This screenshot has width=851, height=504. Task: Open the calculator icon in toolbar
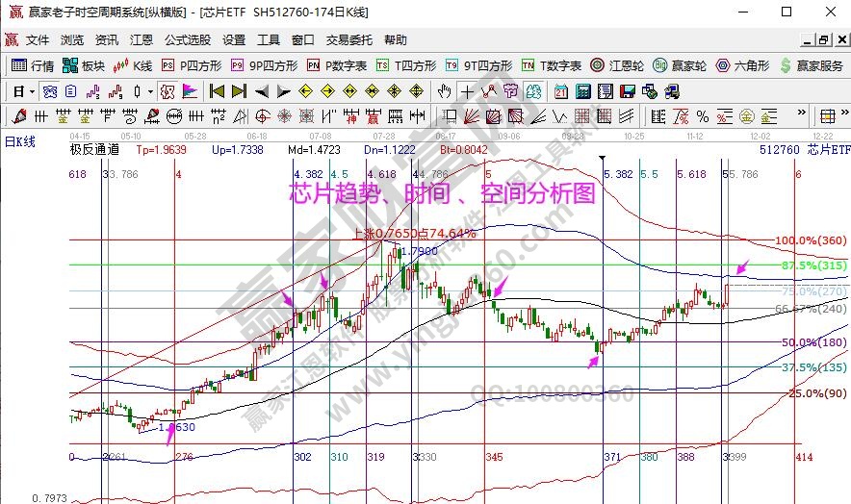[x=582, y=91]
